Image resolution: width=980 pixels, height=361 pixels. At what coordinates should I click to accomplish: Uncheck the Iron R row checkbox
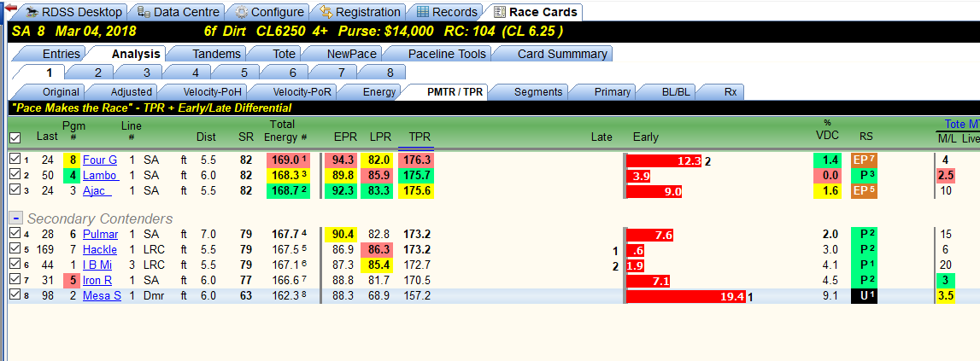pos(15,281)
